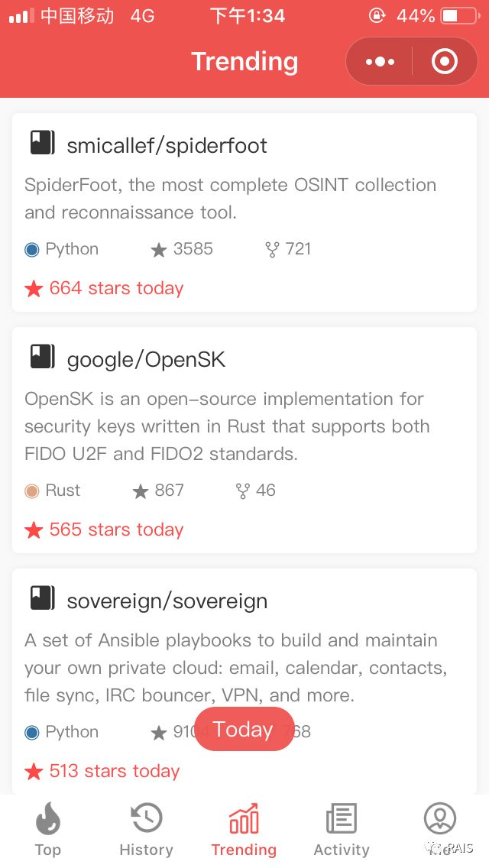Click the repo icon beside smicallef/spiderfoot
489x868 pixels.
pyautogui.click(x=42, y=143)
